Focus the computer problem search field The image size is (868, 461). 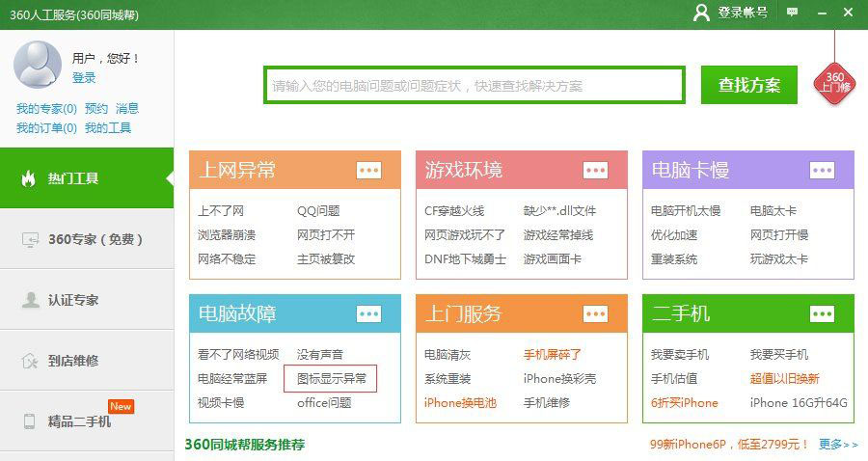(x=475, y=85)
